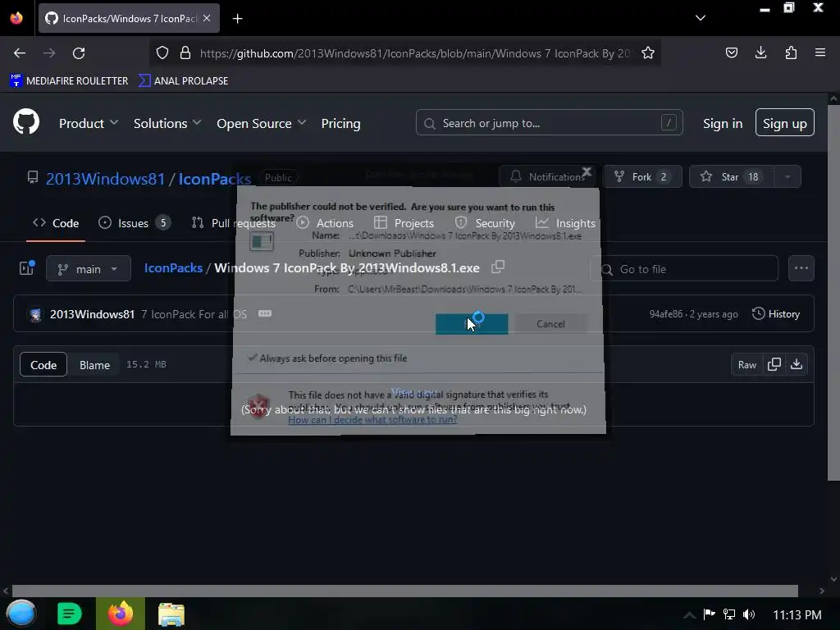Reload the page with refresh icon
Image resolution: width=840 pixels, height=630 pixels.
(79, 53)
